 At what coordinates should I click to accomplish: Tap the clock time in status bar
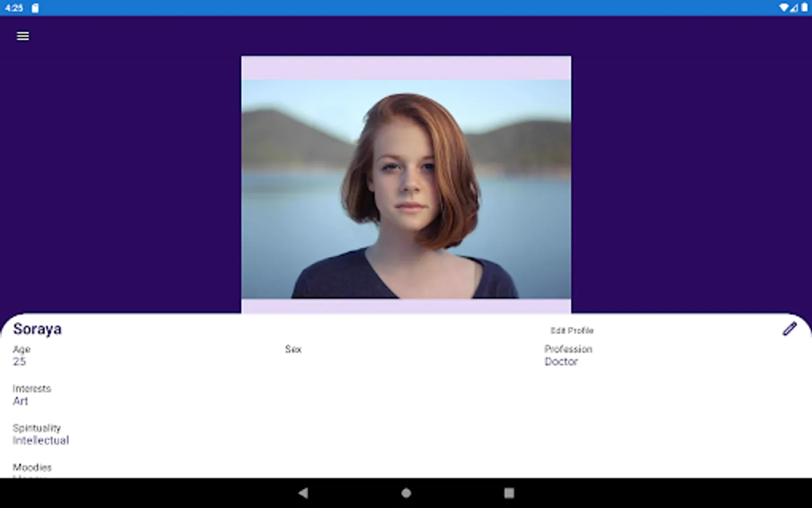click(14, 8)
